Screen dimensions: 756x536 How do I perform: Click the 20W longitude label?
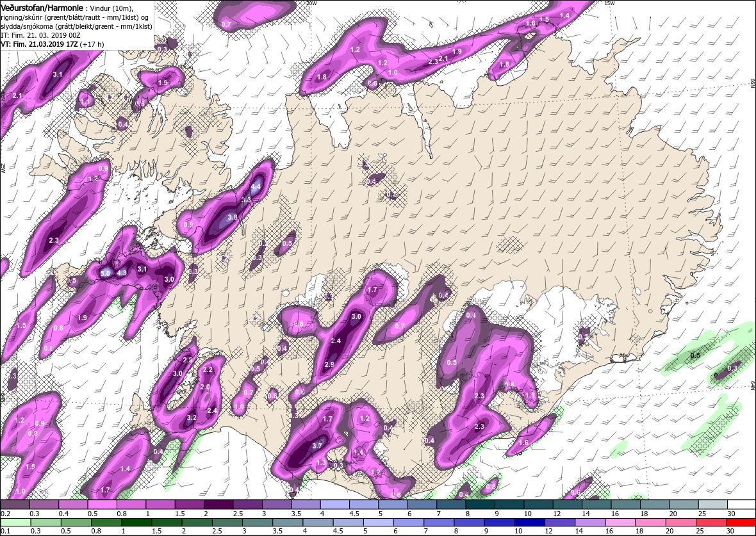pyautogui.click(x=312, y=3)
